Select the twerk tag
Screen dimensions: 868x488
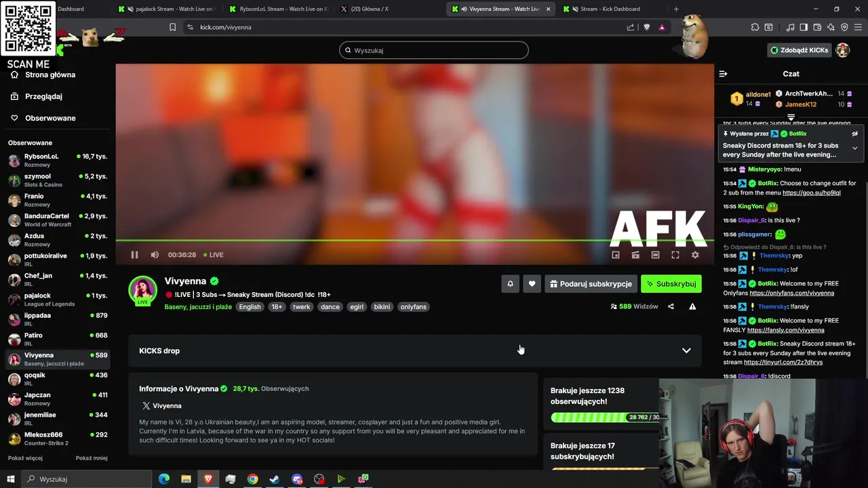point(301,307)
